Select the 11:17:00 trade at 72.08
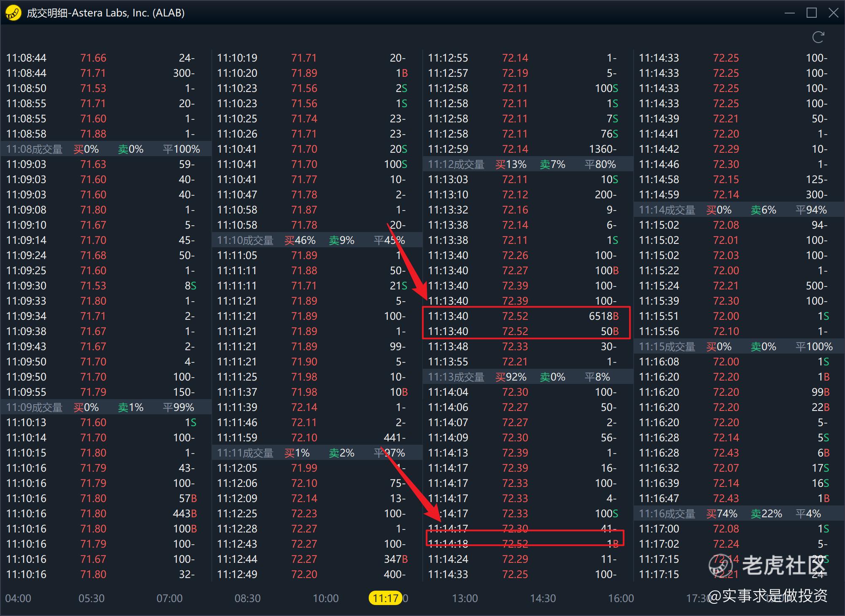This screenshot has height=616, width=845. click(x=739, y=529)
